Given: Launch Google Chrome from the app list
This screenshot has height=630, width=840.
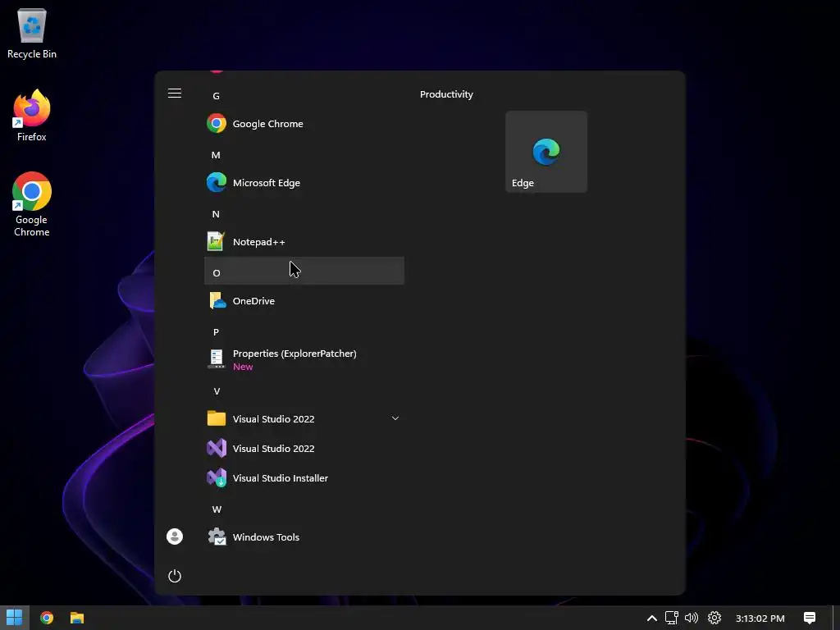Looking at the screenshot, I should click(304, 124).
